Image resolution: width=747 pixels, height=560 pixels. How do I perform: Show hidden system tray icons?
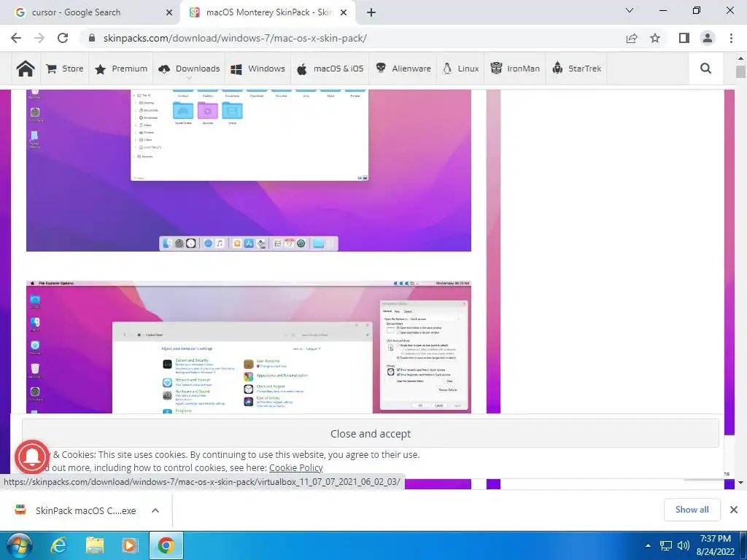[648, 545]
